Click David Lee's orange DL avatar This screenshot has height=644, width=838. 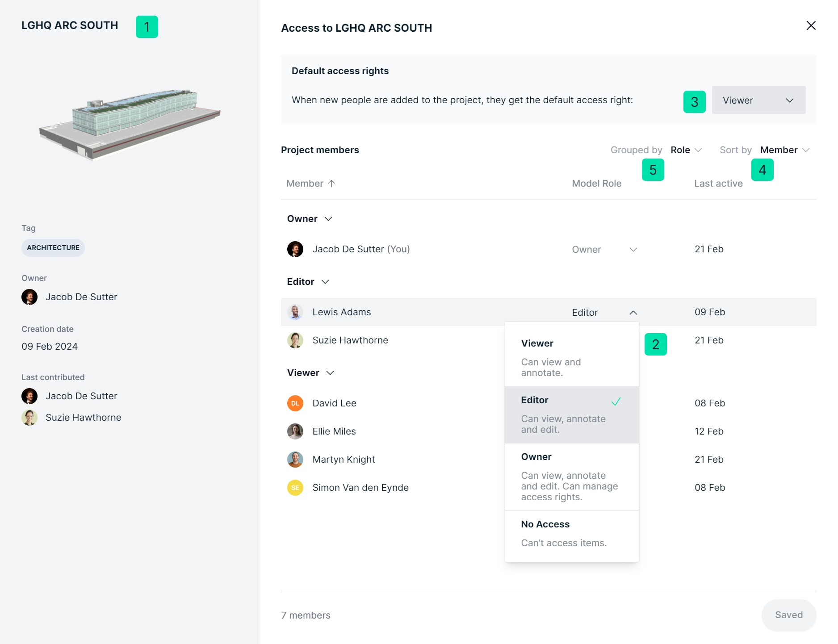(295, 403)
